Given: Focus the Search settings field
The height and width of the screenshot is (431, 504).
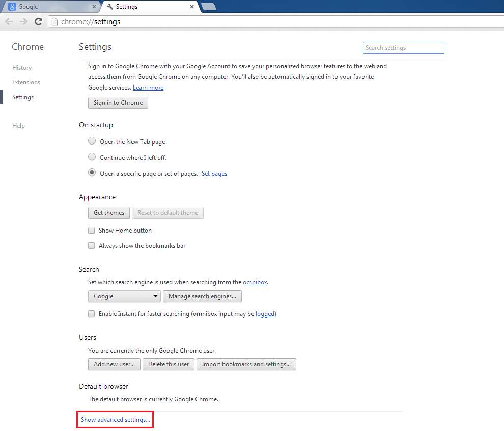Looking at the screenshot, I should pyautogui.click(x=403, y=48).
